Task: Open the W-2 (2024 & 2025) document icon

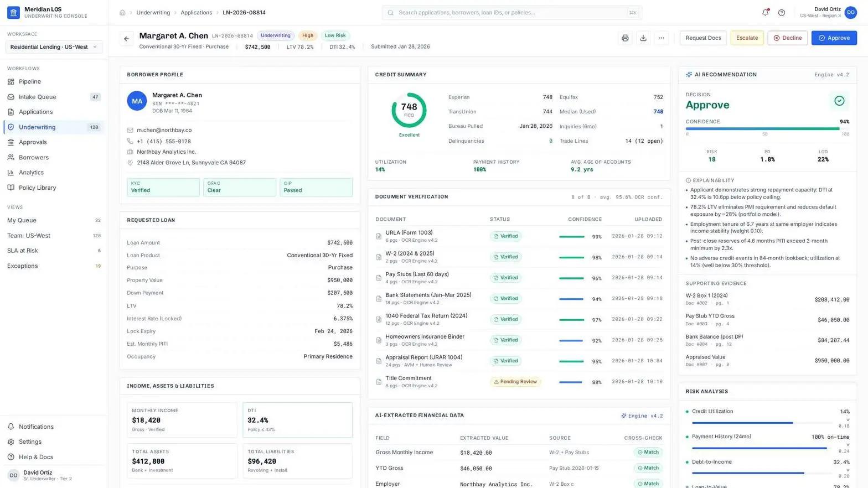Action: point(379,257)
